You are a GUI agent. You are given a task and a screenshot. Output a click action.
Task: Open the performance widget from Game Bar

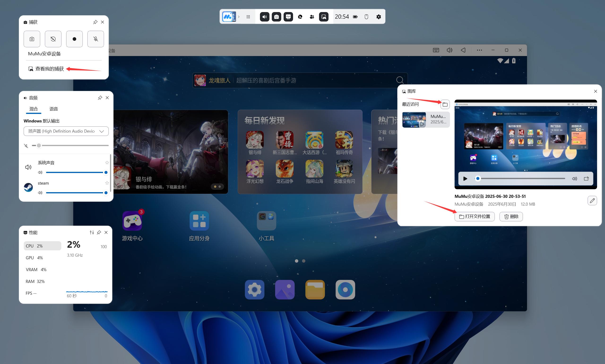click(x=288, y=17)
